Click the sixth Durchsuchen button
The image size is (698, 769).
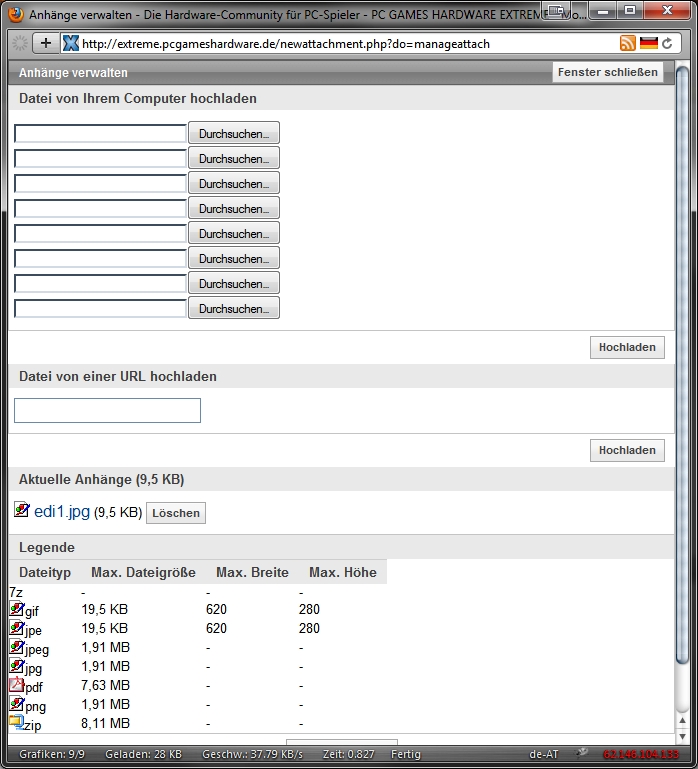pos(234,258)
